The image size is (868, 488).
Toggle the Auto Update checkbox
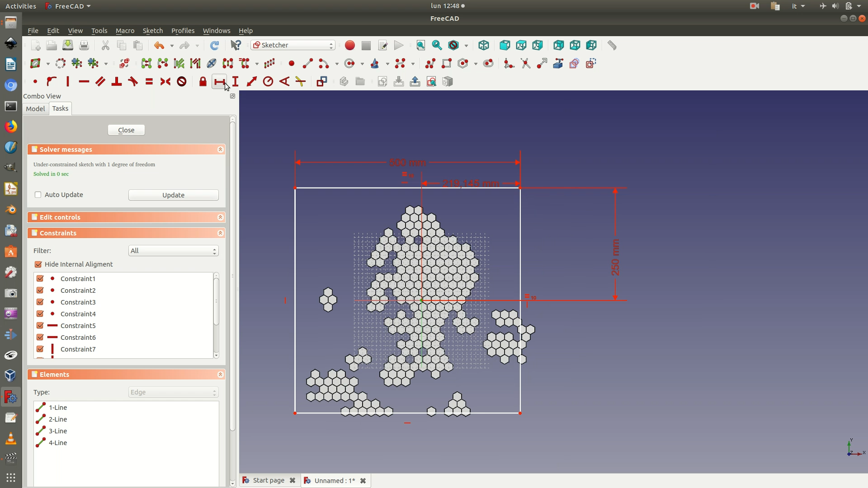coord(38,195)
